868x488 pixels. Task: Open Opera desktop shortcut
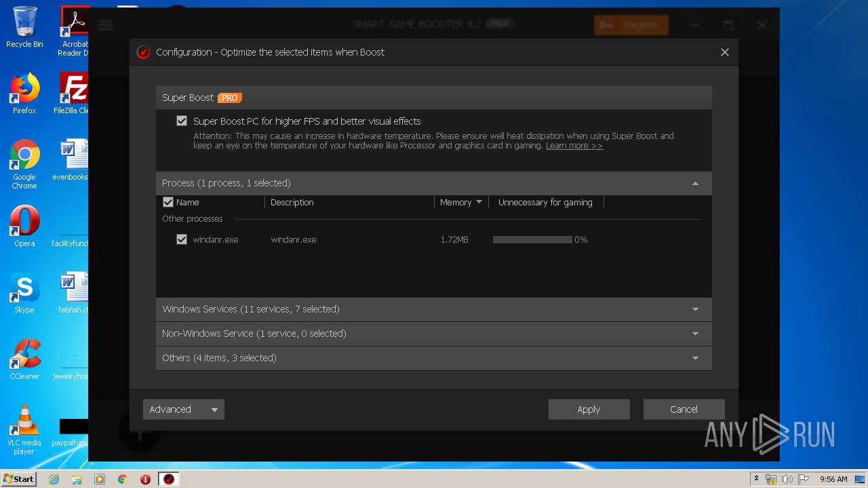point(24,226)
